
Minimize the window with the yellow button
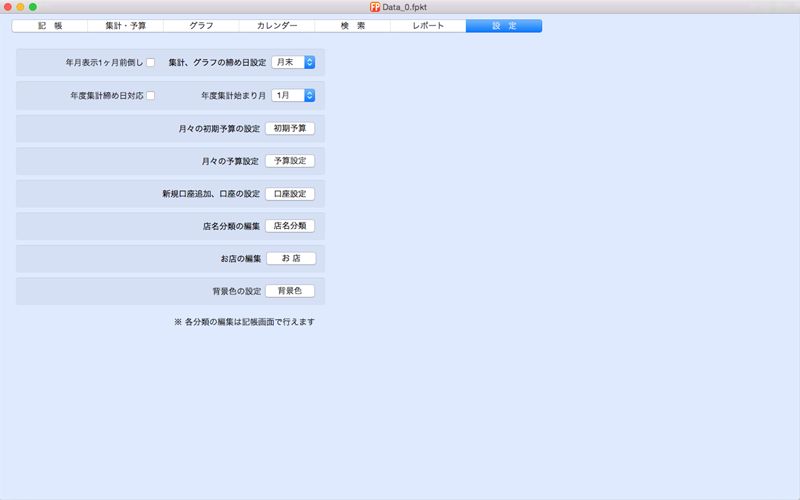pyautogui.click(x=20, y=7)
